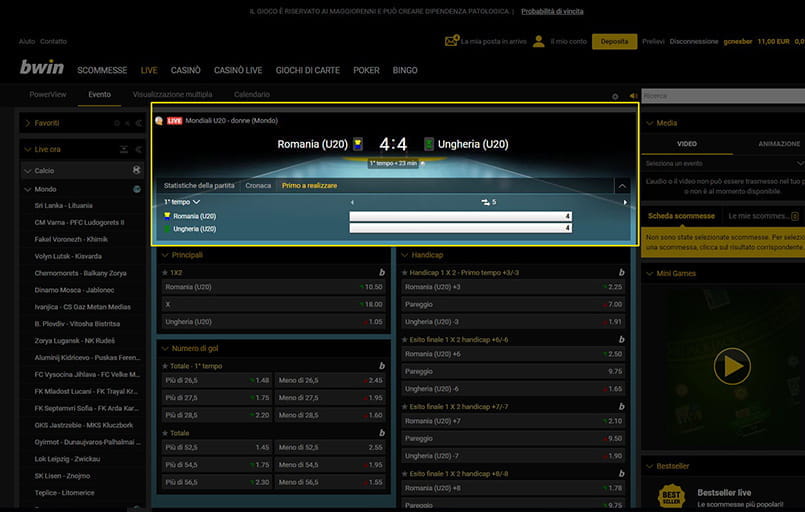
Task: Collapse the scoreboard details with up chevron
Action: tap(622, 186)
